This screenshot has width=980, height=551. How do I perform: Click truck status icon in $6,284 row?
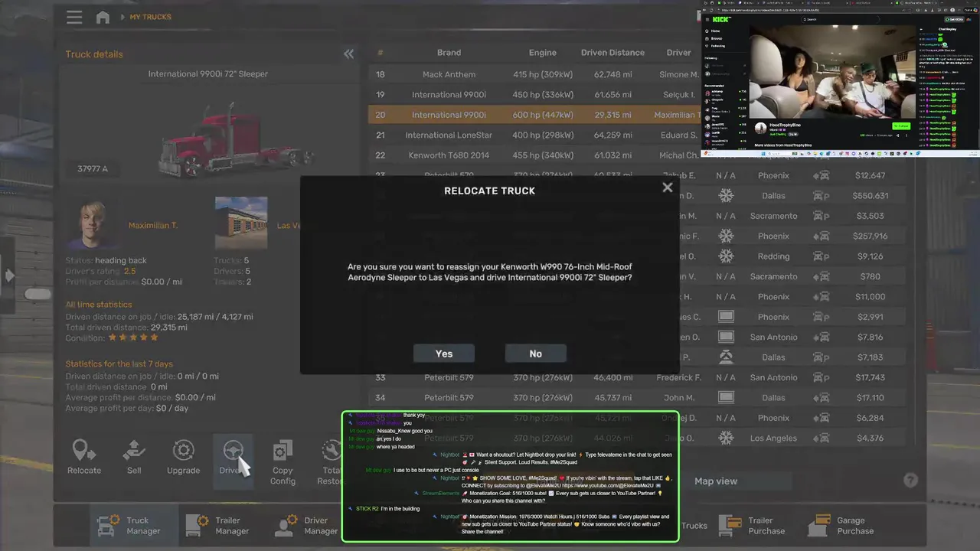pyautogui.click(x=822, y=418)
